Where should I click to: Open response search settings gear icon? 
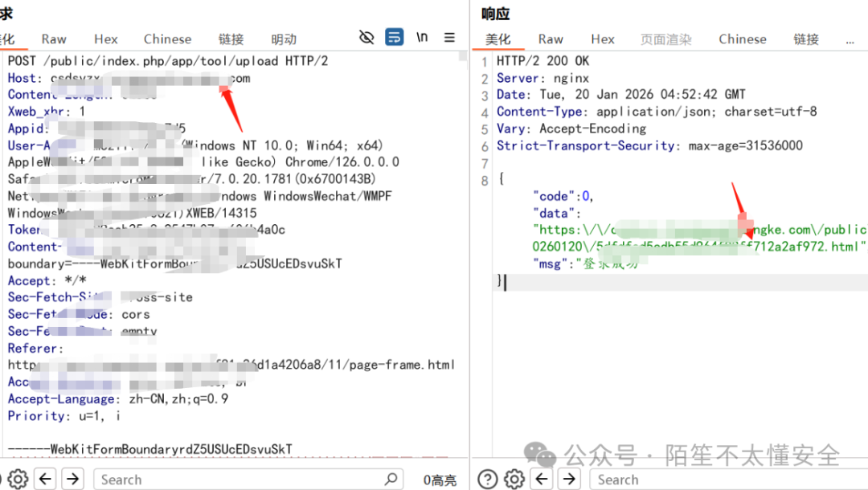(514, 479)
